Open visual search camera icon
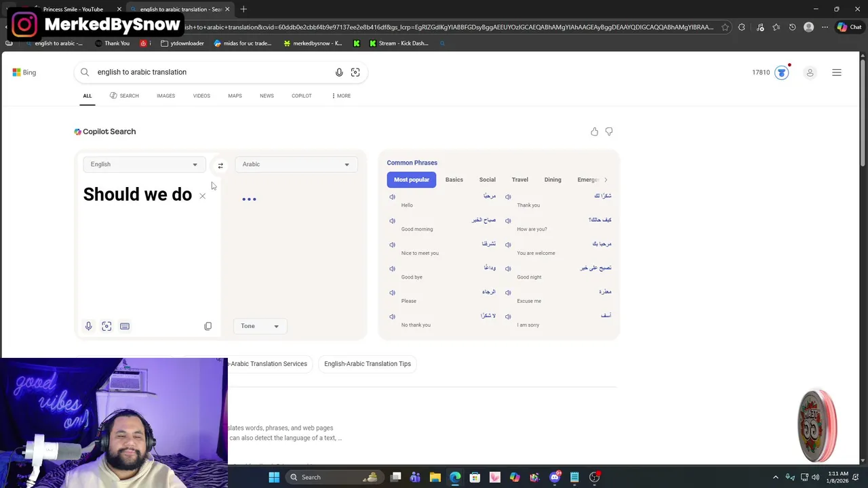The height and width of the screenshot is (488, 868). point(355,73)
